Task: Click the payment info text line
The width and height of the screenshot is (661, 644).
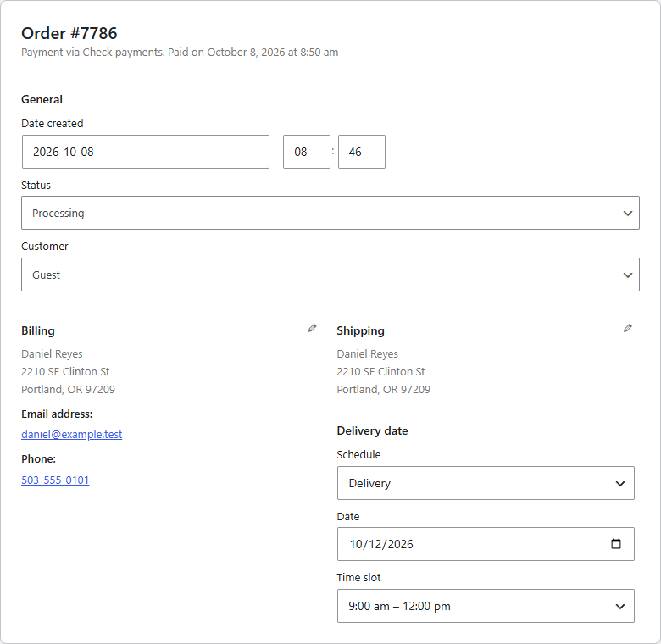Action: tap(180, 53)
